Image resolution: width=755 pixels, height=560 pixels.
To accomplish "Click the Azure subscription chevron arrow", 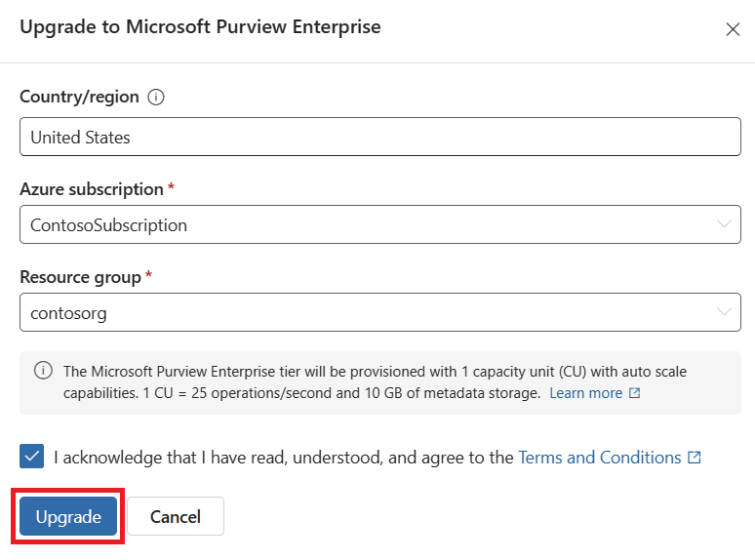I will 723,224.
